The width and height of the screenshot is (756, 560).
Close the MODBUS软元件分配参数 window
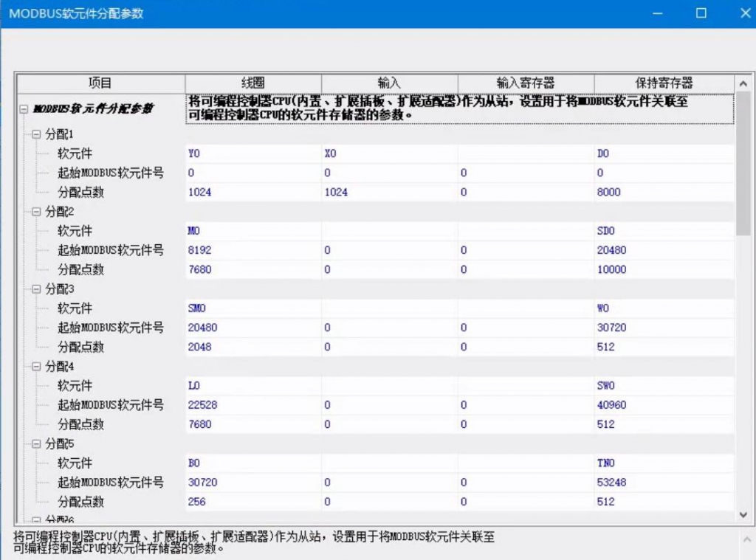pyautogui.click(x=745, y=13)
